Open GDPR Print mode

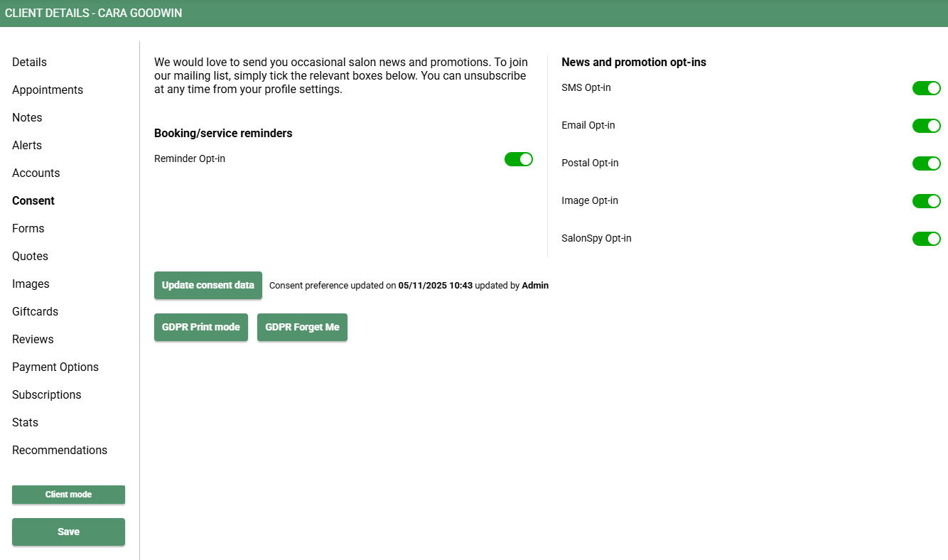[x=200, y=327]
